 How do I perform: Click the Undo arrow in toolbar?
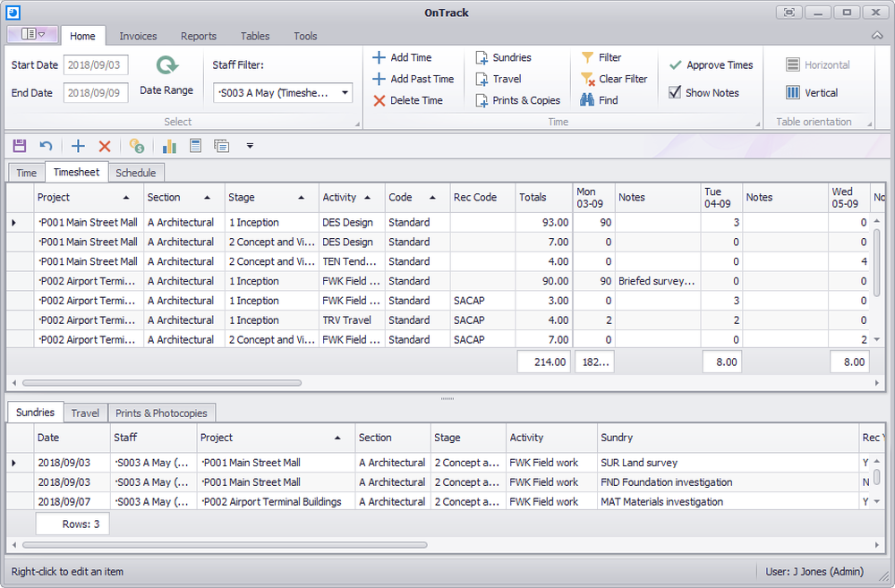(47, 146)
